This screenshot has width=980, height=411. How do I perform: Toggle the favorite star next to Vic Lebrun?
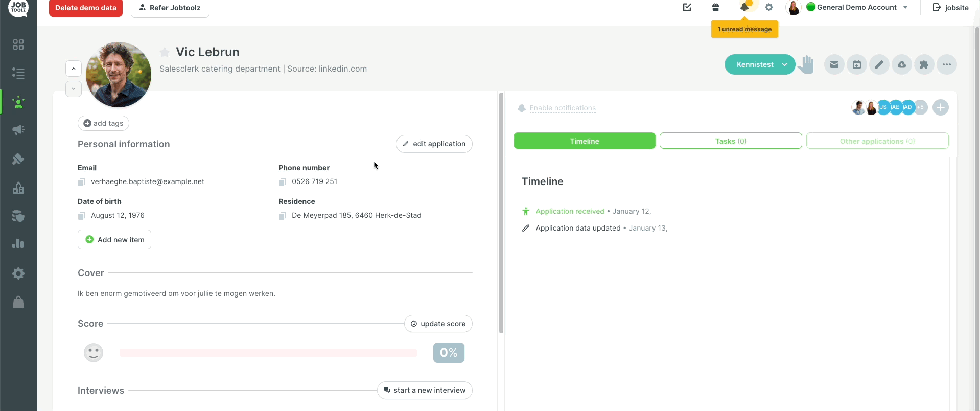pos(165,52)
